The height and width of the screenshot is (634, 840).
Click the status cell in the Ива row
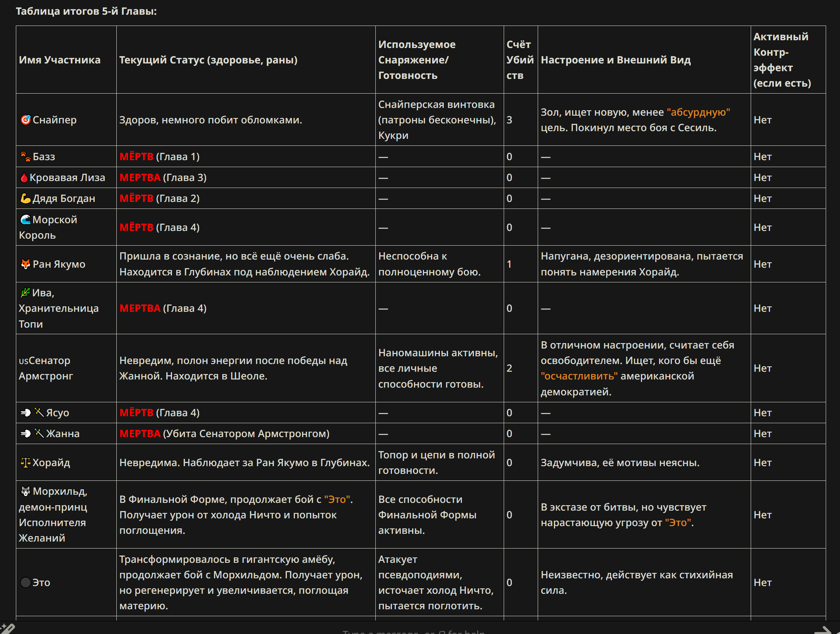click(246, 308)
